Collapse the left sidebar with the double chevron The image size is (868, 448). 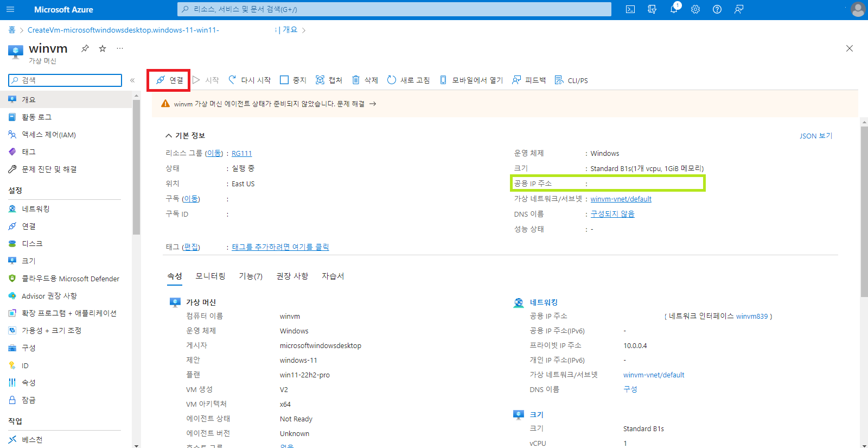coord(132,80)
